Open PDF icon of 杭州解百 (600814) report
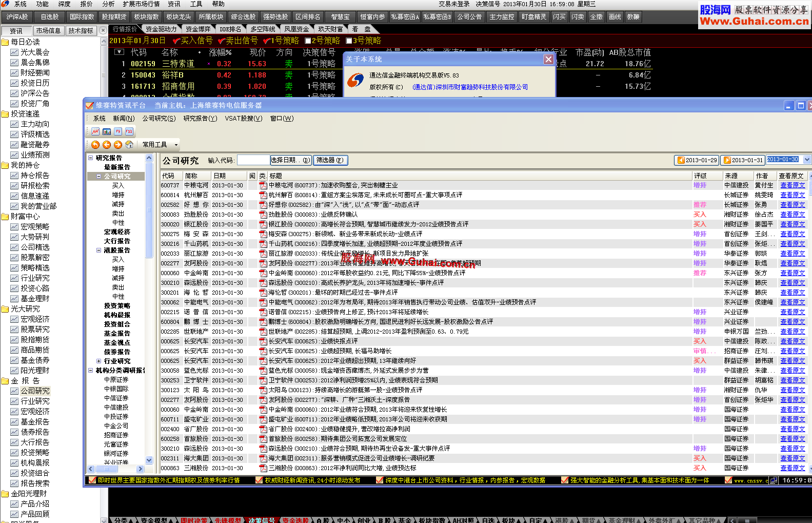812x523 pixels. (263, 195)
